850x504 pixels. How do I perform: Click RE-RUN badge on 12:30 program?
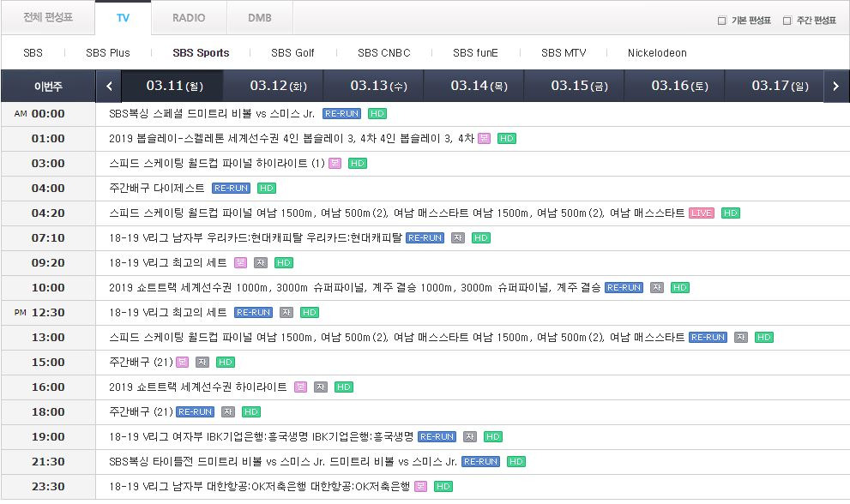[253, 313]
